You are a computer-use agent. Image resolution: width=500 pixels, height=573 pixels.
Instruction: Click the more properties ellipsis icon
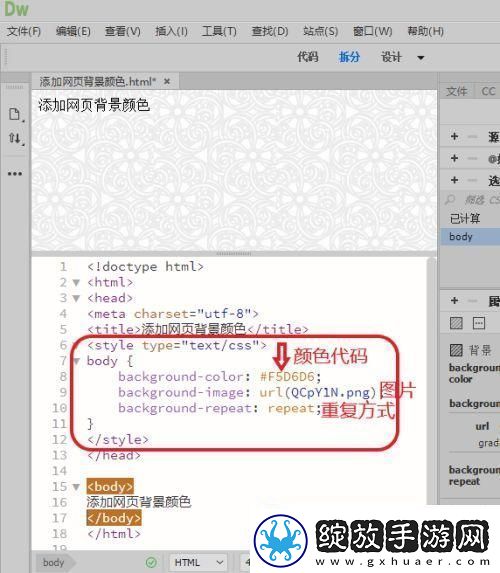point(479,323)
